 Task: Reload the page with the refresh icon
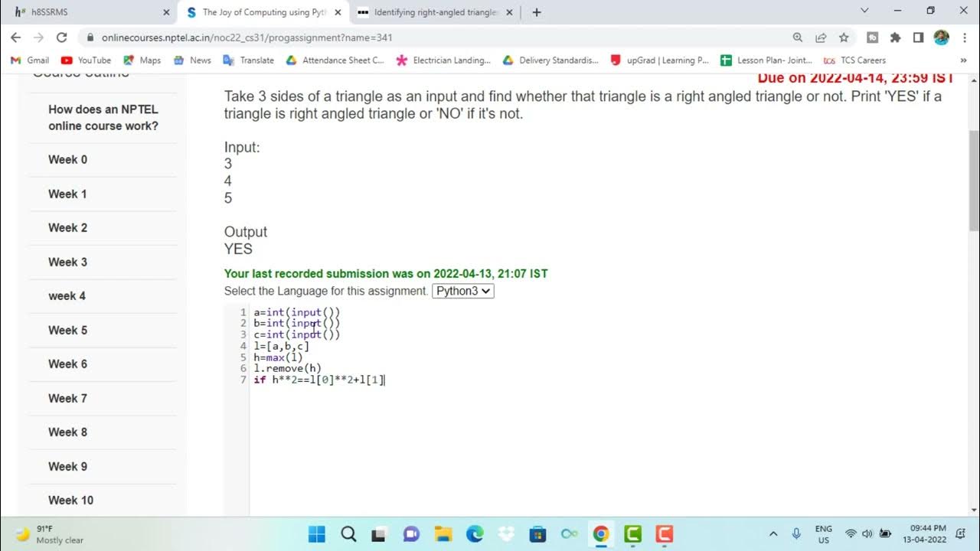[x=62, y=37]
